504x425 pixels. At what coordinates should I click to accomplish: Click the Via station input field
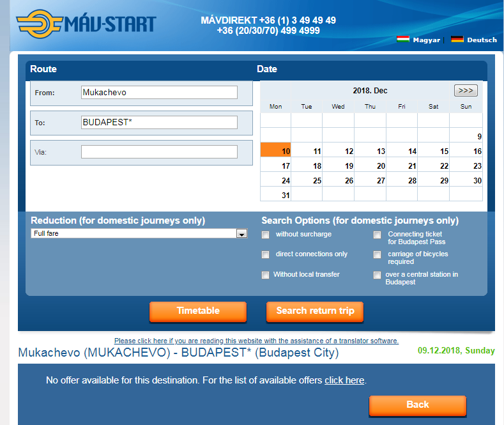(x=159, y=152)
